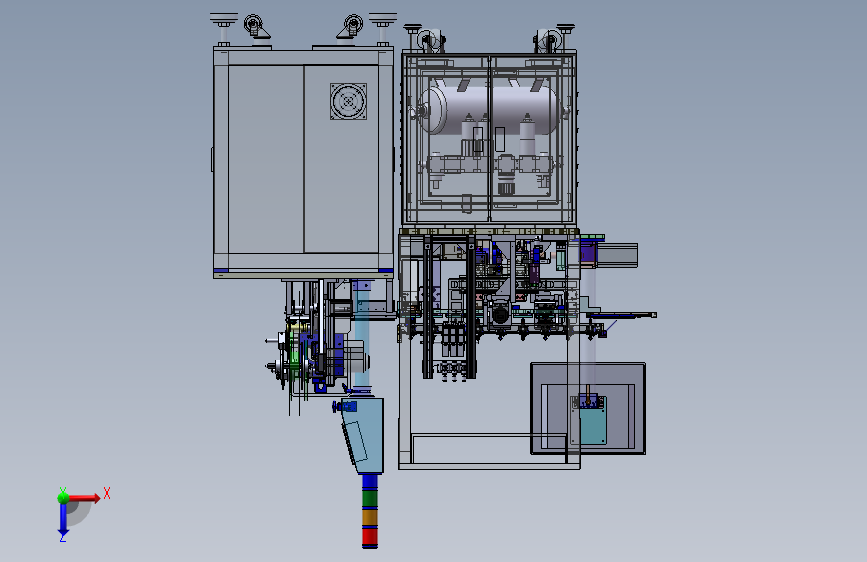Viewport: 867px width, 562px height.
Task: Select the purple block beside the aluminum extrusion
Action: 587,253
